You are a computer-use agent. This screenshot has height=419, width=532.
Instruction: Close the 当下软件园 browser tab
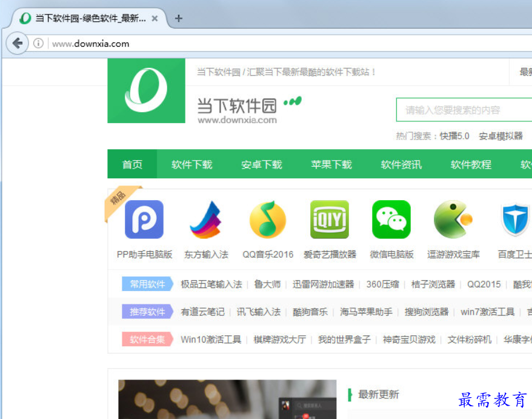pos(155,18)
